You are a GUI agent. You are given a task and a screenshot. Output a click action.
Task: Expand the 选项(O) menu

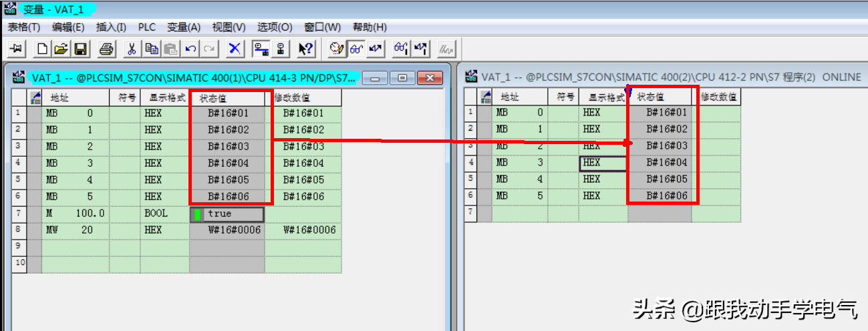click(275, 27)
